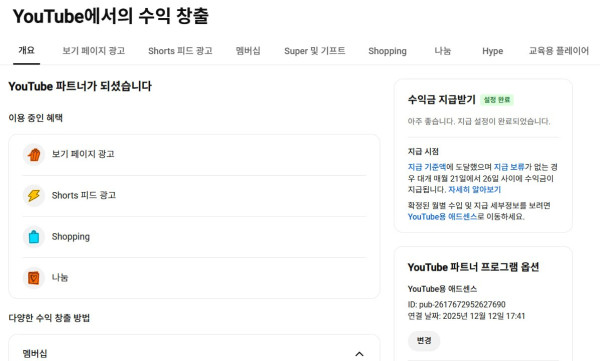The image size is (600, 361).
Task: Go to the 나눔 tab
Action: pos(443,51)
